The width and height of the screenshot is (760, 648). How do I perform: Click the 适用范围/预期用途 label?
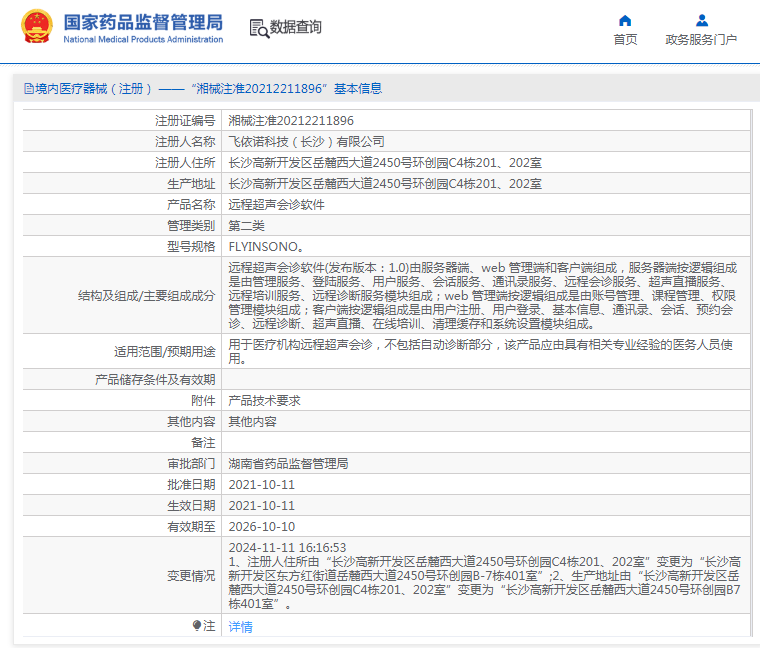pos(164,352)
